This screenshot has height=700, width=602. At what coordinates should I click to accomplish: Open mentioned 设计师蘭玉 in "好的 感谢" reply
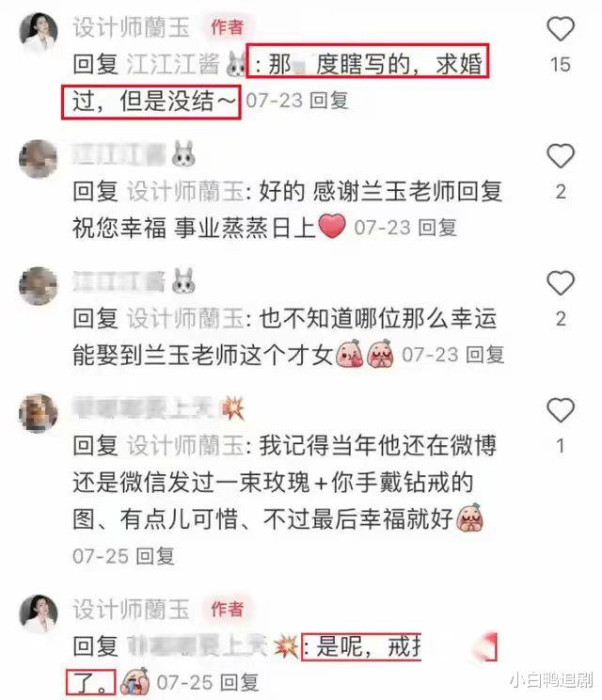coord(185,192)
